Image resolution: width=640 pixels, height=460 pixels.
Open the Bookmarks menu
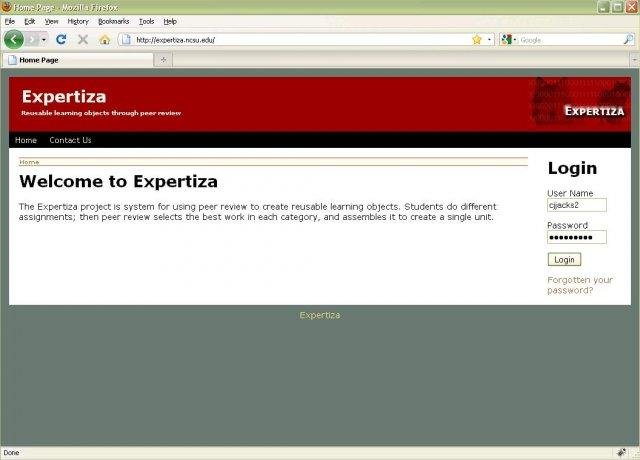click(x=113, y=22)
